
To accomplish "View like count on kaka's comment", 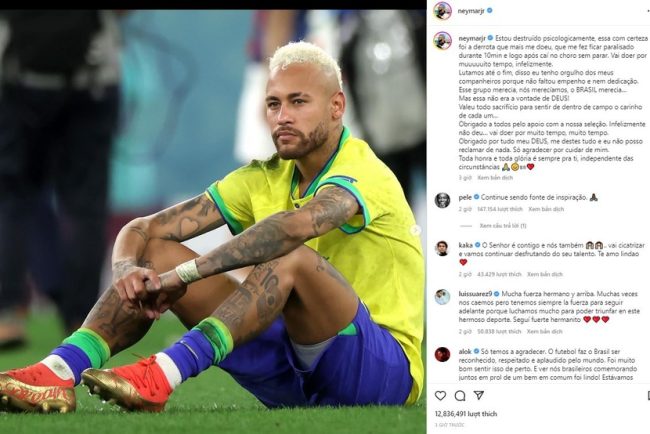I will click(499, 274).
